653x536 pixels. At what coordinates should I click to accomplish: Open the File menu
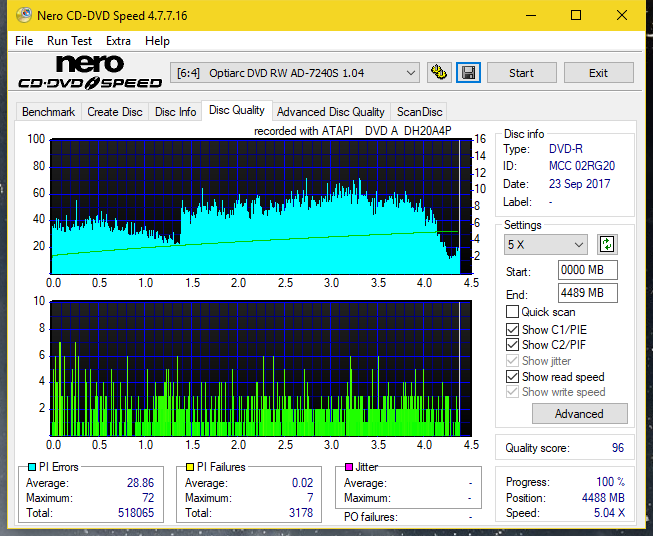(24, 41)
